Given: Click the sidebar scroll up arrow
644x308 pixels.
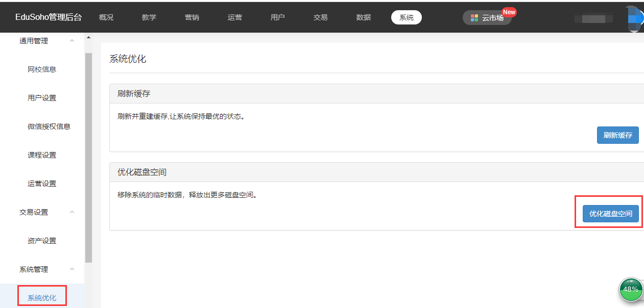Looking at the screenshot, I should [88, 38].
